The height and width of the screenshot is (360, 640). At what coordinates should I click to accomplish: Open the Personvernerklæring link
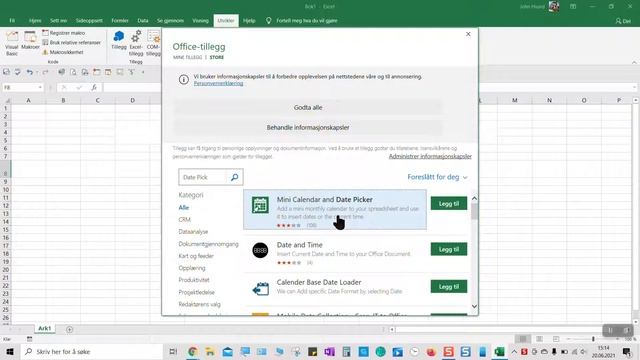point(218,83)
